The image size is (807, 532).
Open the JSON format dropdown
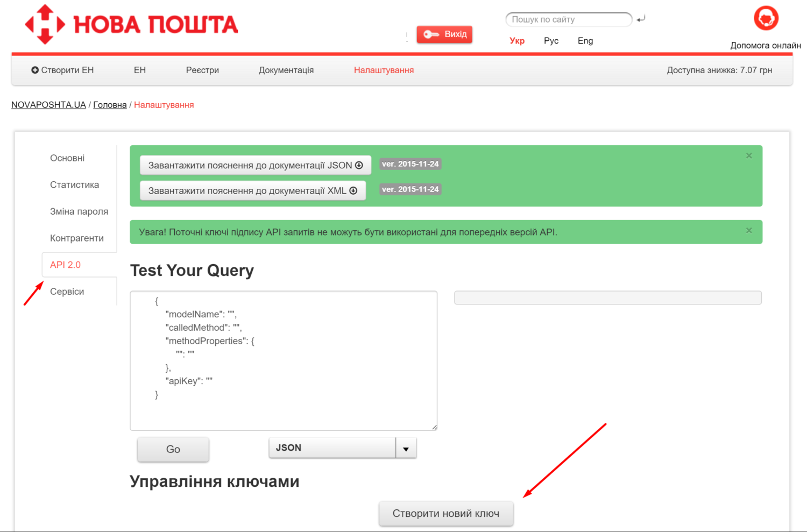[343, 448]
